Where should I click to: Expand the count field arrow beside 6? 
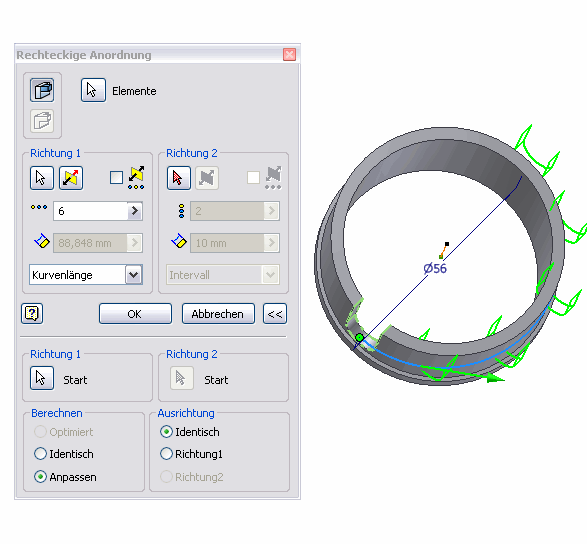tap(135, 211)
